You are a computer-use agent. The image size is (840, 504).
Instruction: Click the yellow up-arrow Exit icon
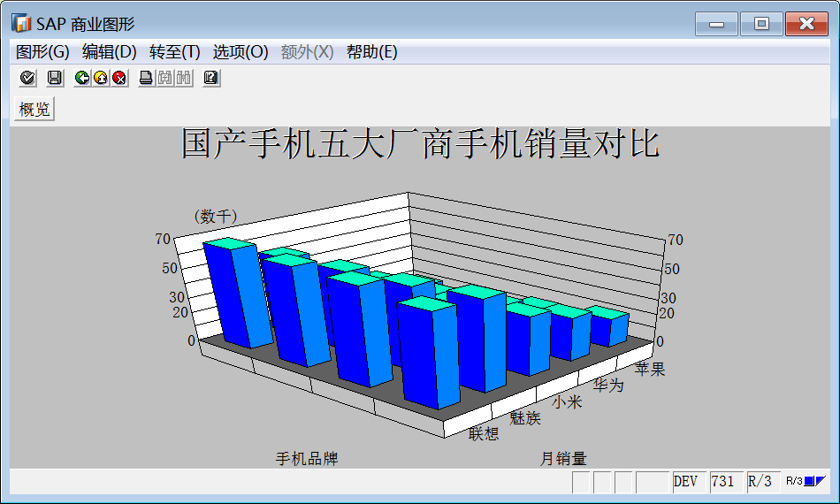pyautogui.click(x=101, y=78)
